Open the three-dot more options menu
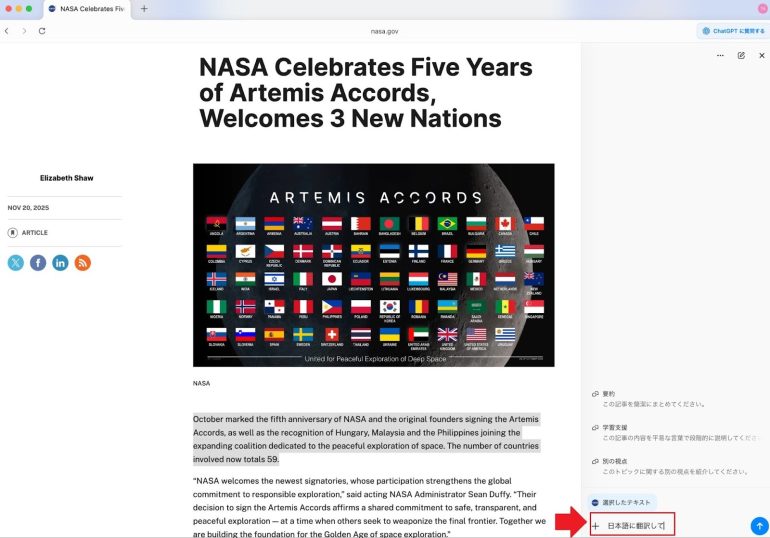 pyautogui.click(x=720, y=56)
